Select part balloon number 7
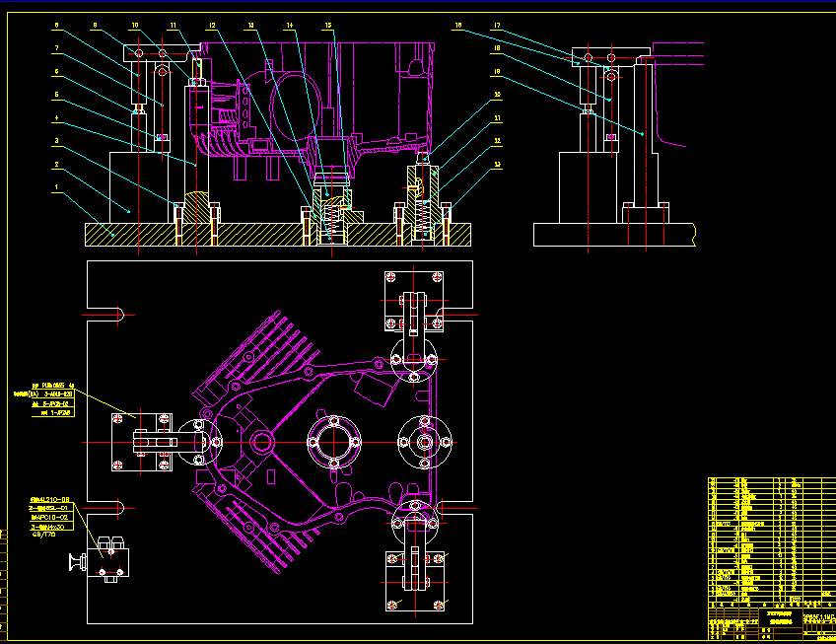The width and height of the screenshot is (836, 644). click(56, 48)
